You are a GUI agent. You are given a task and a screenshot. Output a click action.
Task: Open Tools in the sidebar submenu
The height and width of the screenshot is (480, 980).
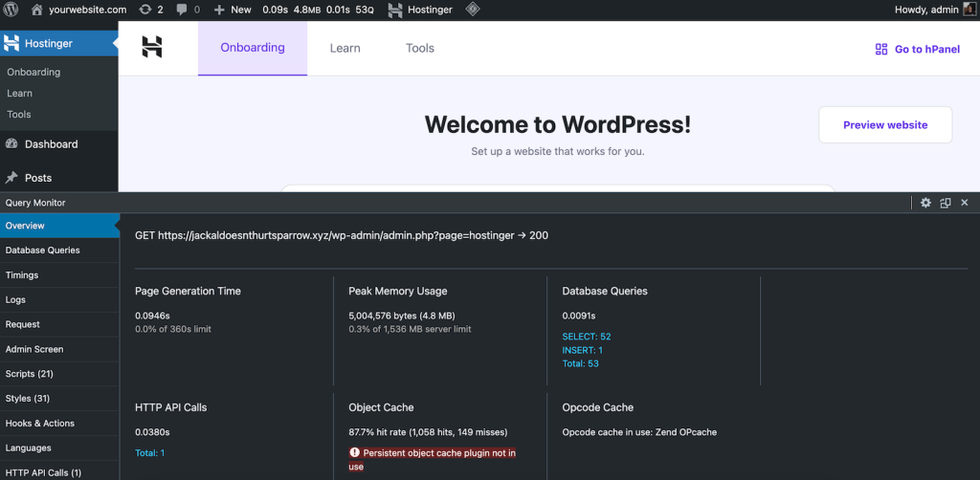(x=19, y=114)
